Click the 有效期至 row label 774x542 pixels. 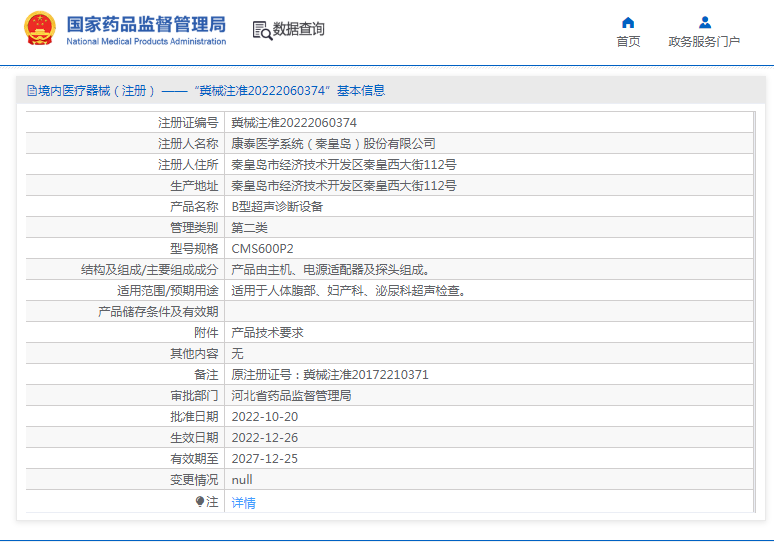pyautogui.click(x=194, y=459)
